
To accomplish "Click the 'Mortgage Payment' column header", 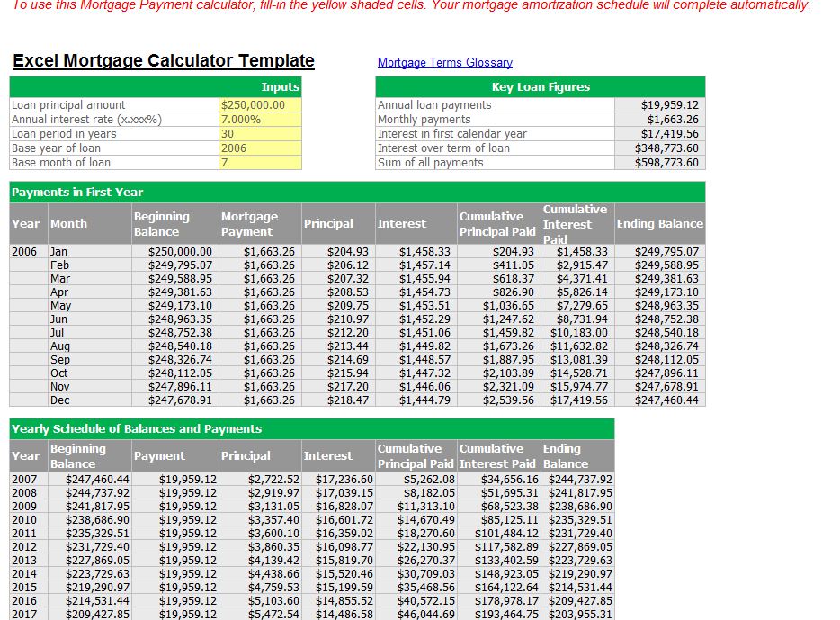I will pyautogui.click(x=260, y=224).
